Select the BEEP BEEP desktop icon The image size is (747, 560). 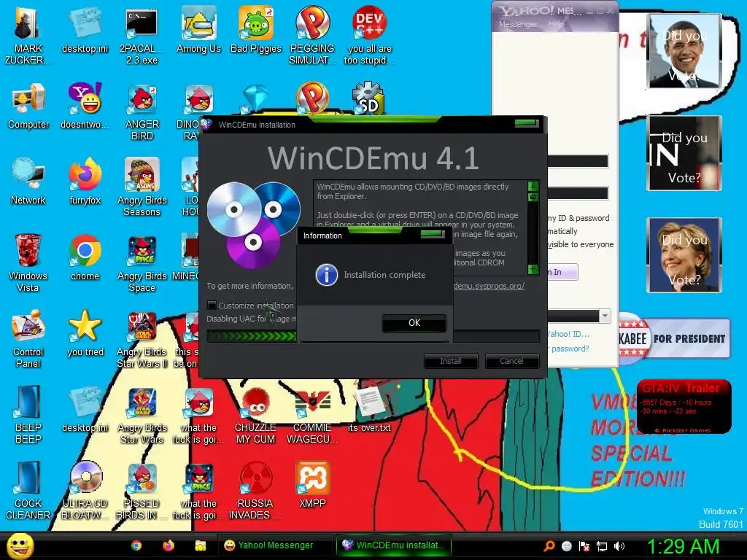(x=28, y=414)
